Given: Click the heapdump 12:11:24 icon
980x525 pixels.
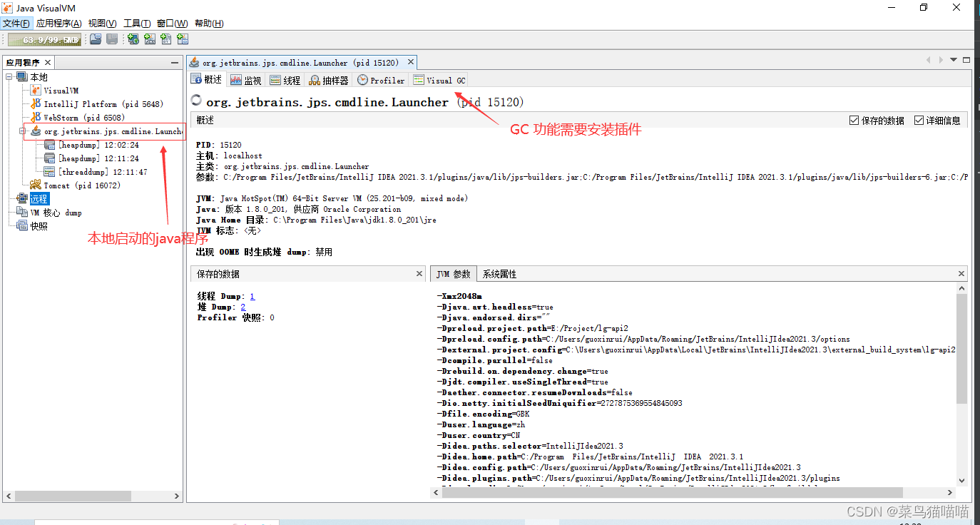Looking at the screenshot, I should click(x=49, y=158).
